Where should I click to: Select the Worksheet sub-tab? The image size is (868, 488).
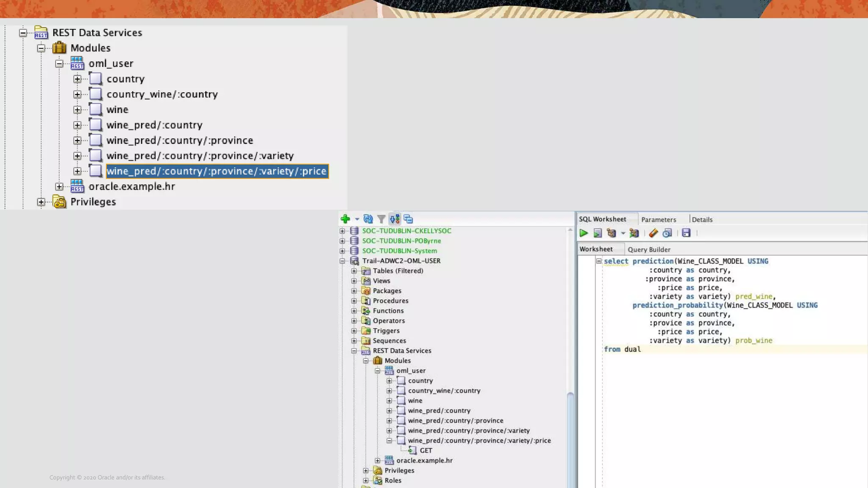596,249
